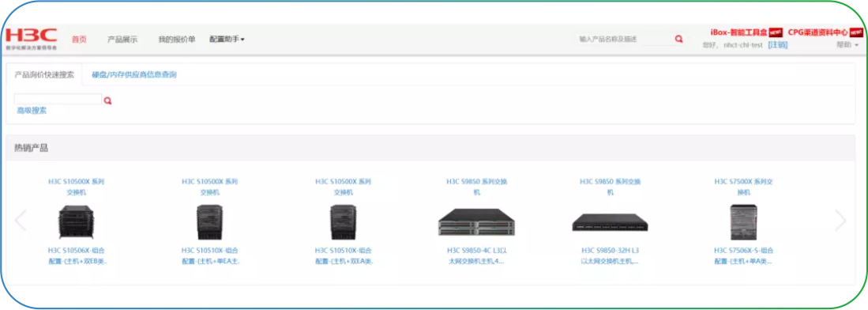Open the 产品展示 menu item

[122, 40]
